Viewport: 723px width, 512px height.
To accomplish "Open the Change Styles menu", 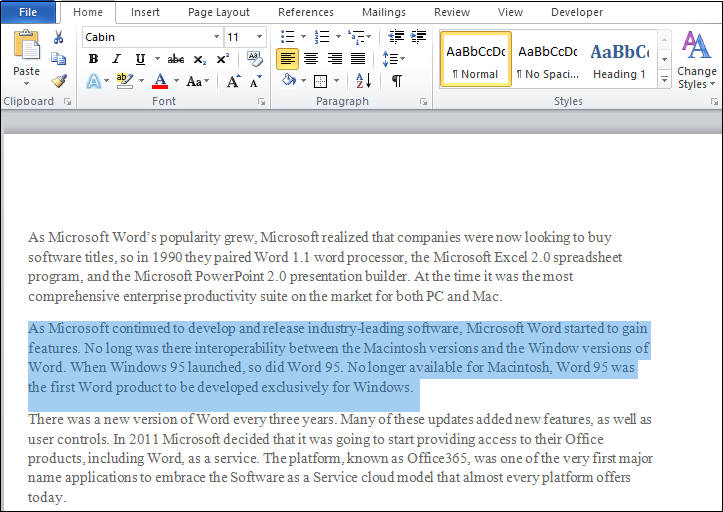I will tap(697, 59).
